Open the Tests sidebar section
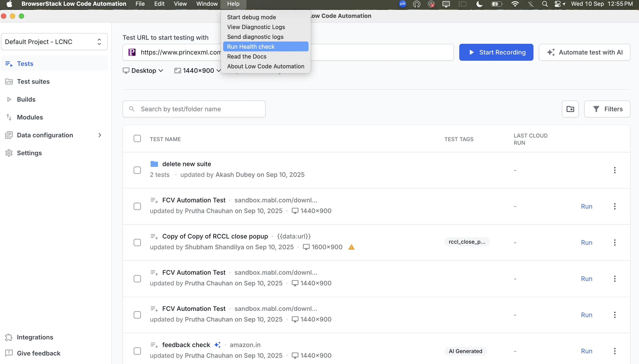 tap(55, 63)
